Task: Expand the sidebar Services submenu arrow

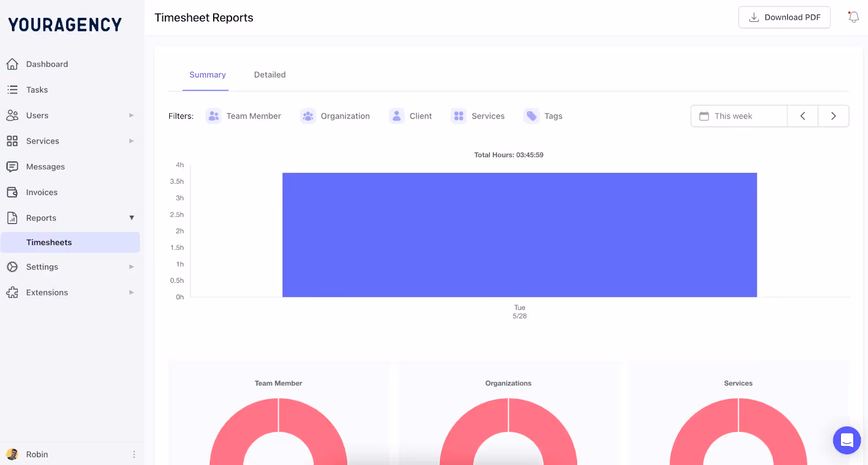Action: (x=131, y=141)
